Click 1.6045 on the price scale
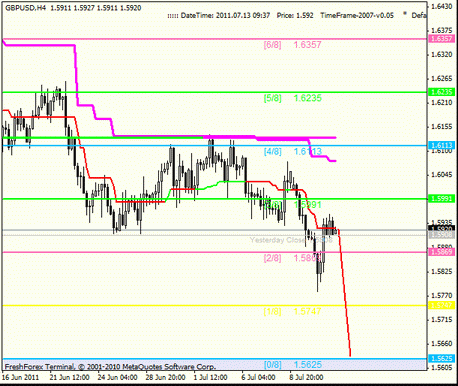Screen dimensions: 458x386 (x=442, y=175)
